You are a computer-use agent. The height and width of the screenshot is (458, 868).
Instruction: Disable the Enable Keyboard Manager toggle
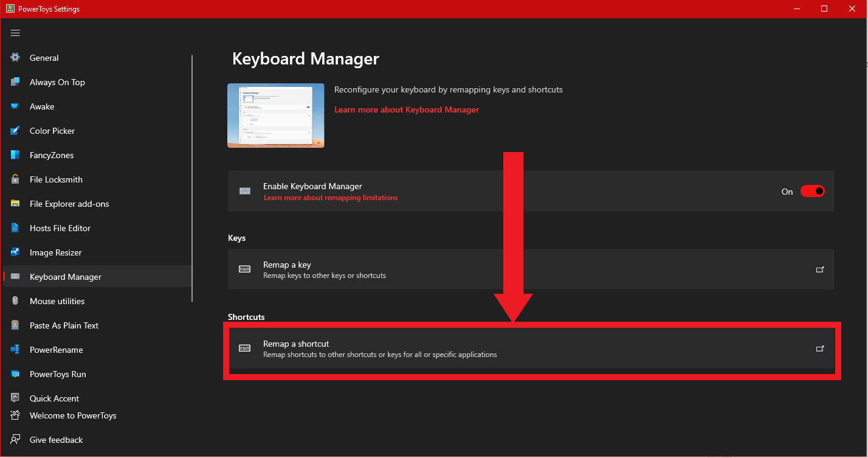click(812, 192)
